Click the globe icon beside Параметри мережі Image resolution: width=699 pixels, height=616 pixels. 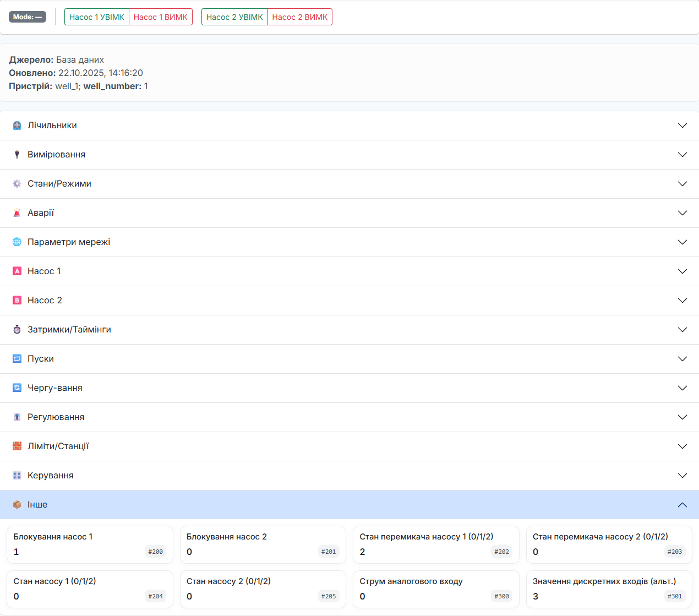point(17,242)
